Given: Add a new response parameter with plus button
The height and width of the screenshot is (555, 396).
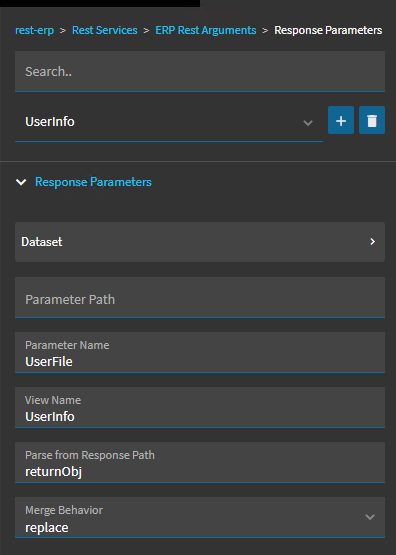Looking at the screenshot, I should point(341,120).
